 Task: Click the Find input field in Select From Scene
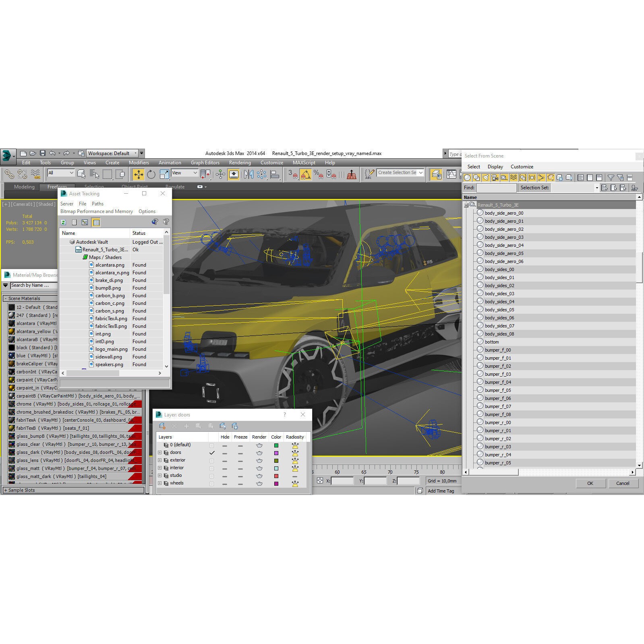pos(496,188)
